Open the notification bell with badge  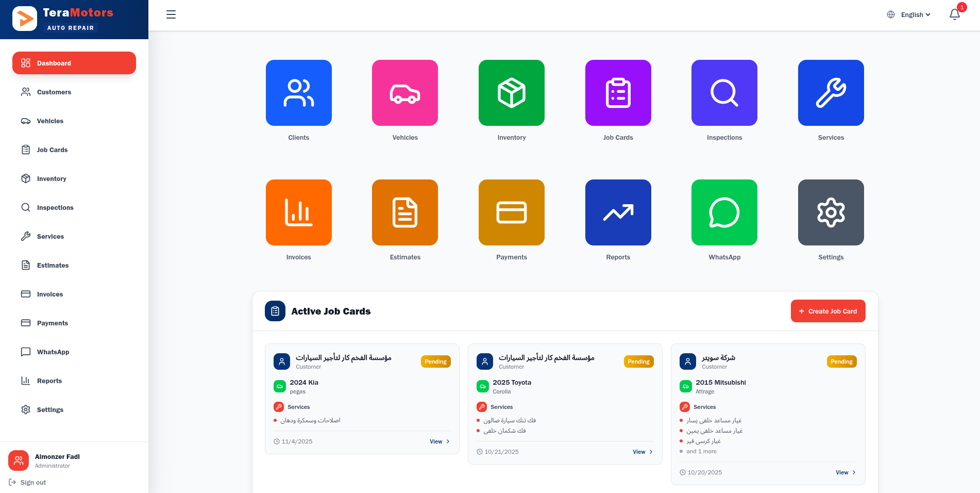click(955, 14)
